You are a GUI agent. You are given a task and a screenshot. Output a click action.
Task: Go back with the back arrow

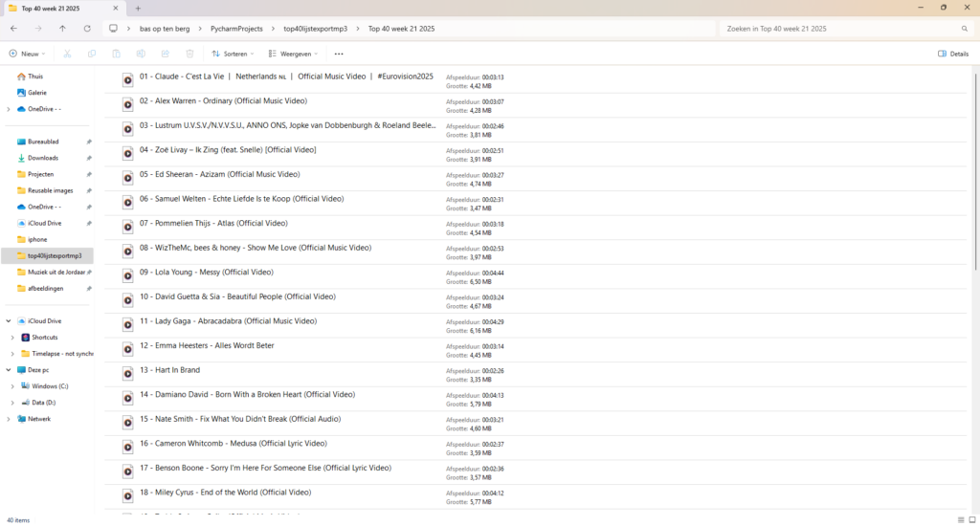click(x=13, y=29)
